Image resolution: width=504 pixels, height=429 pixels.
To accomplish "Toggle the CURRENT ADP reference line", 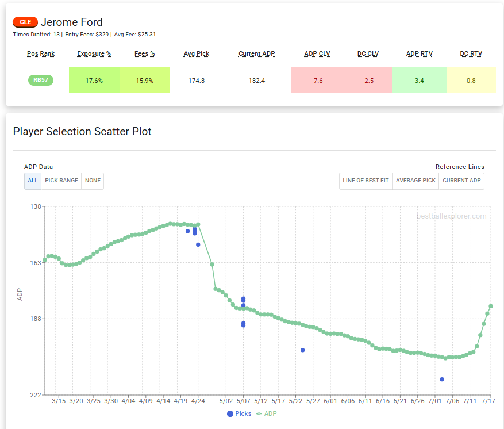I will pyautogui.click(x=461, y=181).
